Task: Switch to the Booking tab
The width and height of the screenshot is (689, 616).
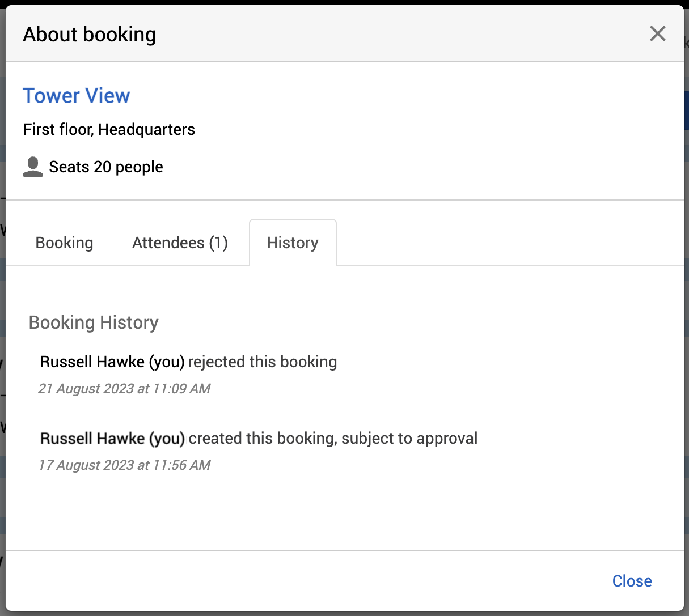Action: click(64, 243)
